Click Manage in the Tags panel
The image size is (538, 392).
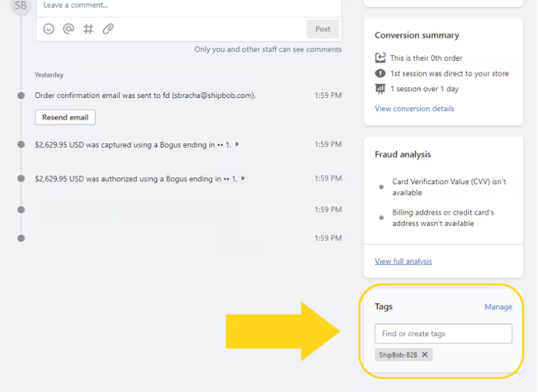click(498, 307)
